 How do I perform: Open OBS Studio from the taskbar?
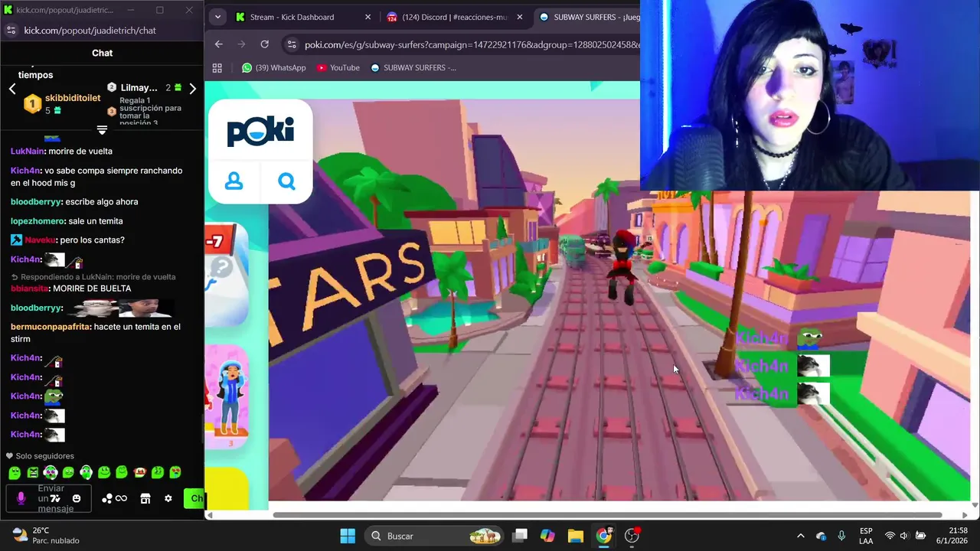[x=632, y=536]
